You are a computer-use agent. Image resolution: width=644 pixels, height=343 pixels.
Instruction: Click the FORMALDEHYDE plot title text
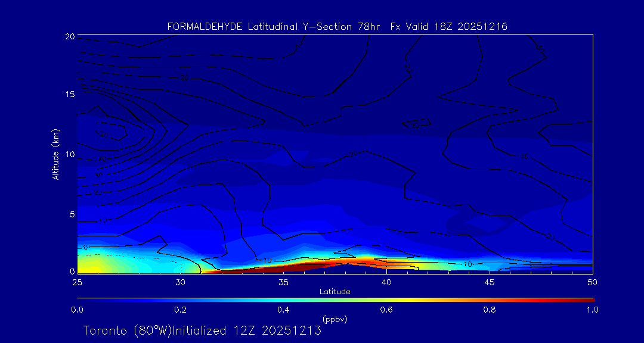337,26
